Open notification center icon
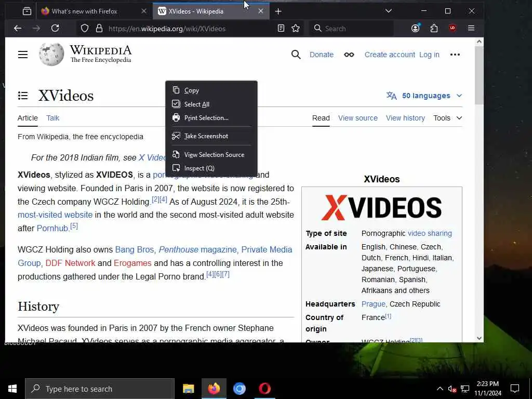The height and width of the screenshot is (399, 532). [x=515, y=389]
